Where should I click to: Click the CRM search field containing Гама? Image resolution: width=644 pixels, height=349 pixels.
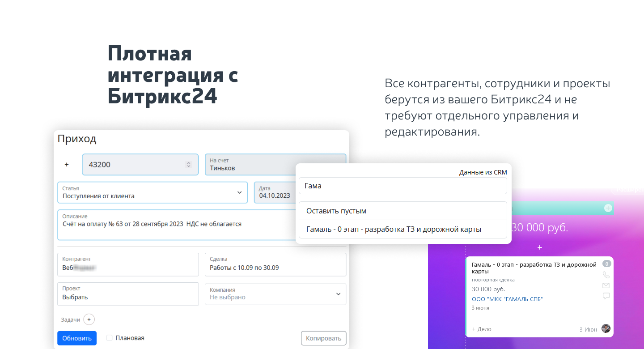coord(402,186)
